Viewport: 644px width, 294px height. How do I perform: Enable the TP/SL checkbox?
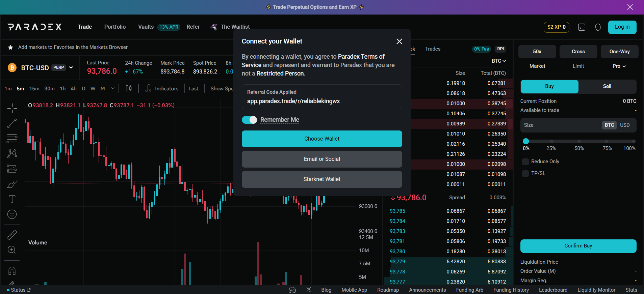tap(525, 173)
